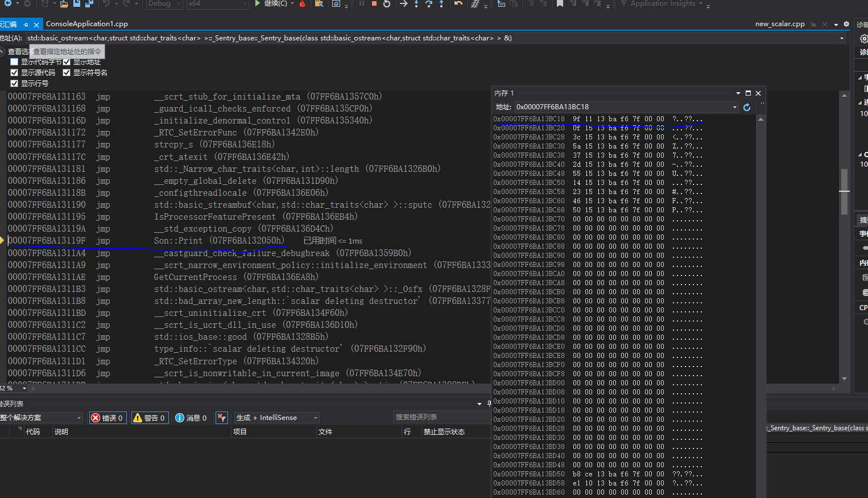868x498 pixels.
Task: Restart the debugging session
Action: pyautogui.click(x=387, y=4)
